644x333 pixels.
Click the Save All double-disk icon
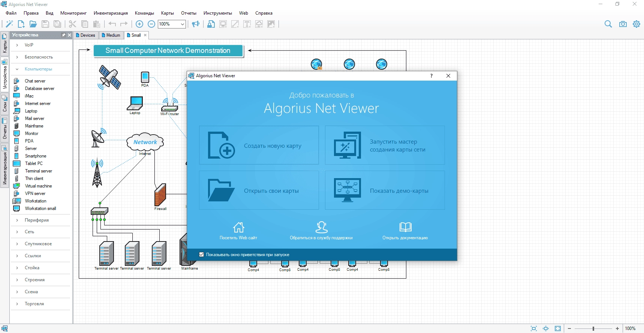click(x=57, y=24)
